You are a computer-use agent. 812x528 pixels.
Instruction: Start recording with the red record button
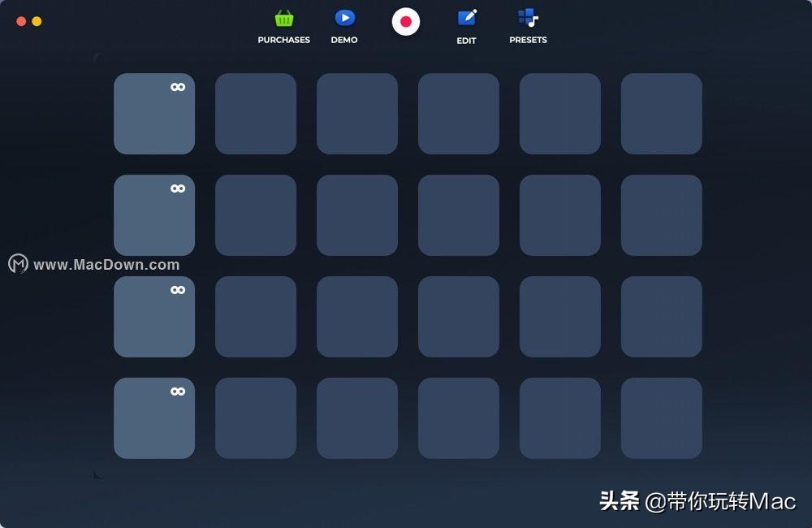(405, 23)
